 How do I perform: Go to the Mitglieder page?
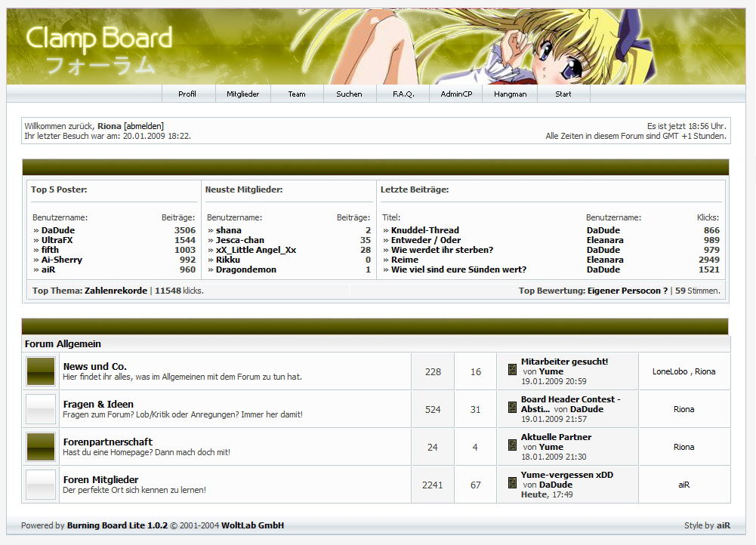coord(242,94)
